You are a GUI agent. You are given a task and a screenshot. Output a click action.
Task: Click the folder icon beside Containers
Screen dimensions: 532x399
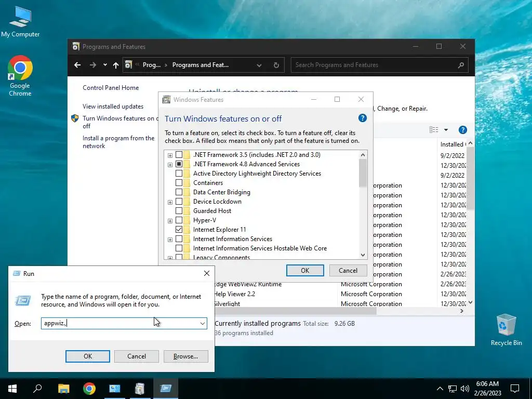tap(187, 182)
